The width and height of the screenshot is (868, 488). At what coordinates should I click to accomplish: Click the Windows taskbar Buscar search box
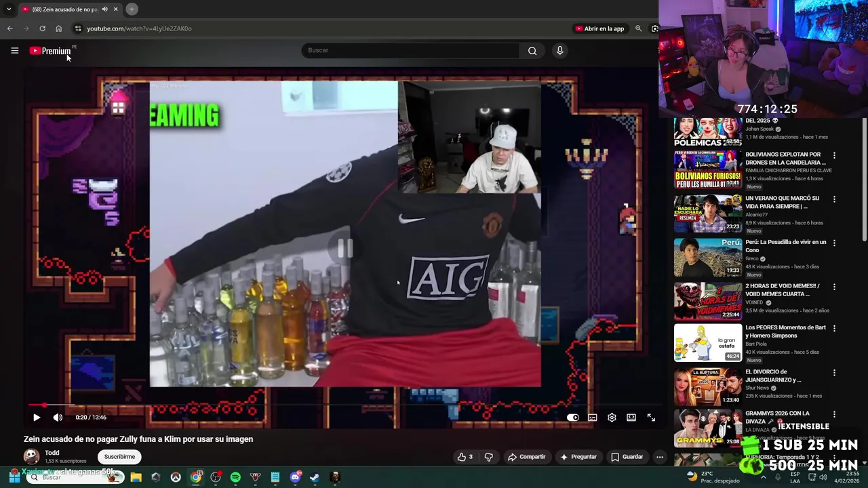75,478
